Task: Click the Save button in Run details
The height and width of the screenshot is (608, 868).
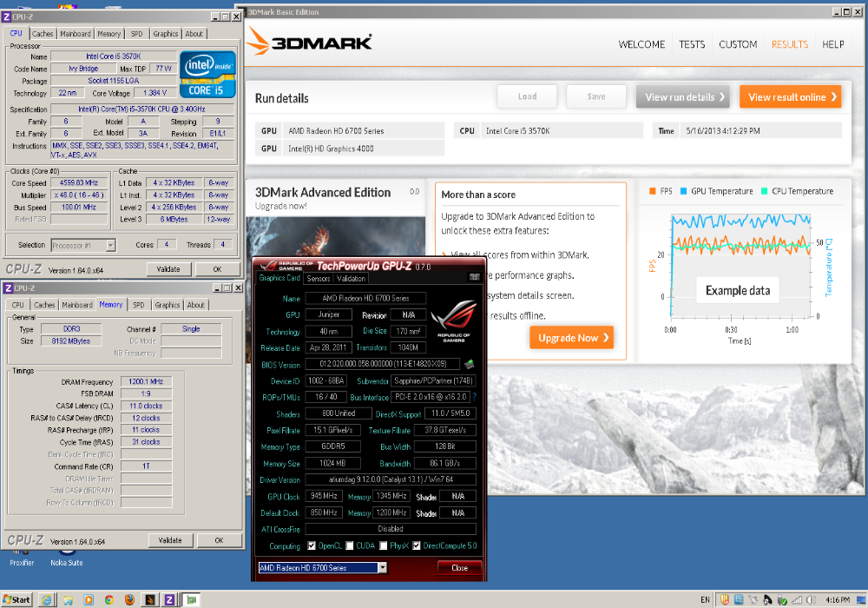Action: click(596, 96)
